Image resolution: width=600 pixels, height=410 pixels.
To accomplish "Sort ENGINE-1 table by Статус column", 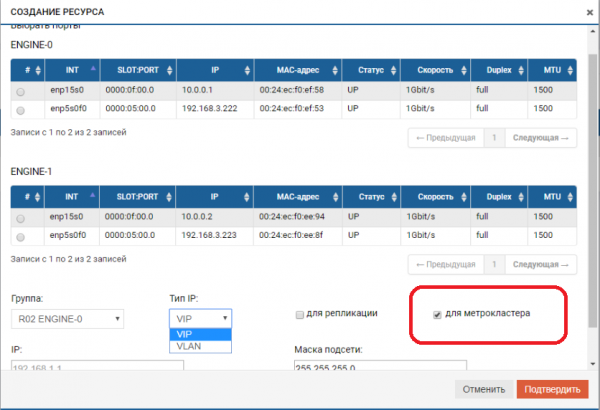I will (372, 198).
